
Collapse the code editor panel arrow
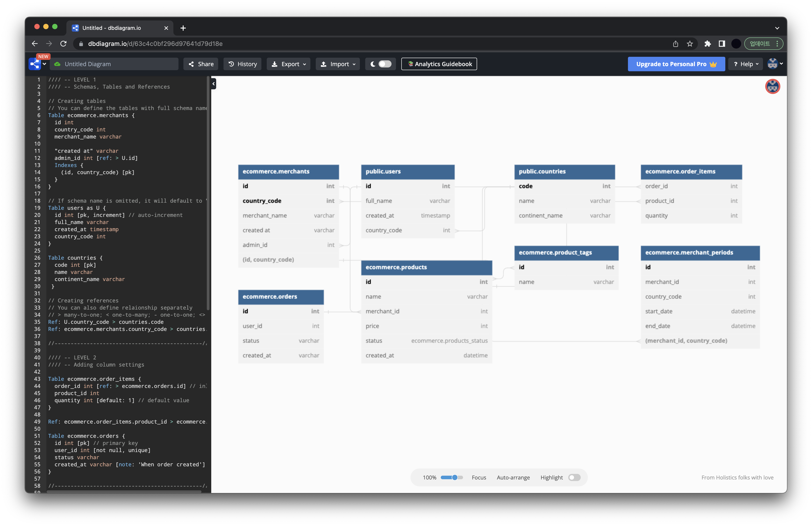point(213,84)
